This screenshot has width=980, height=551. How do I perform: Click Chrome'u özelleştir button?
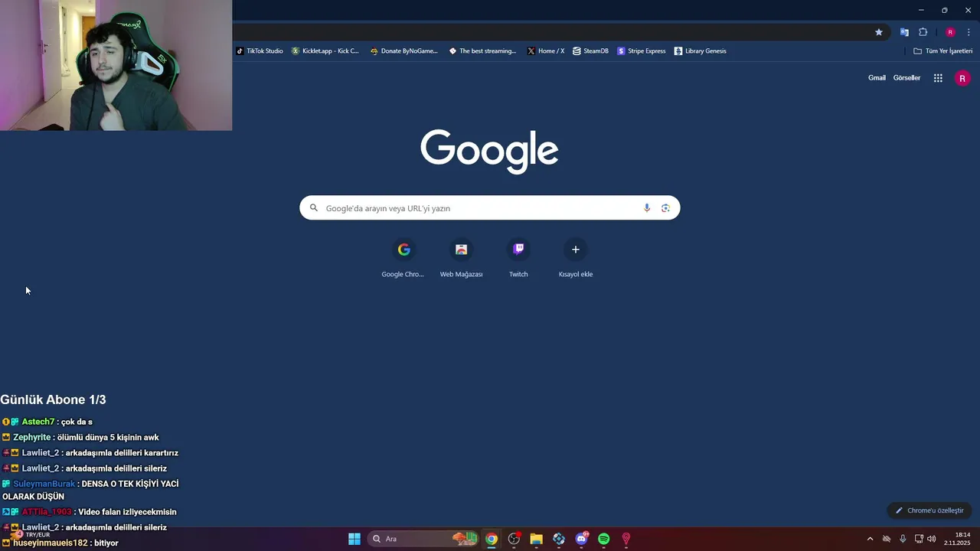point(929,510)
